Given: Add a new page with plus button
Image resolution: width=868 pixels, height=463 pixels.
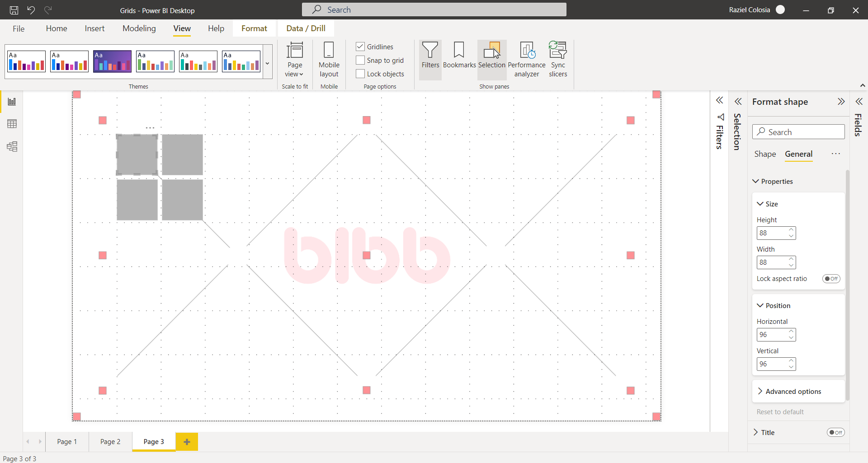Looking at the screenshot, I should [x=187, y=442].
